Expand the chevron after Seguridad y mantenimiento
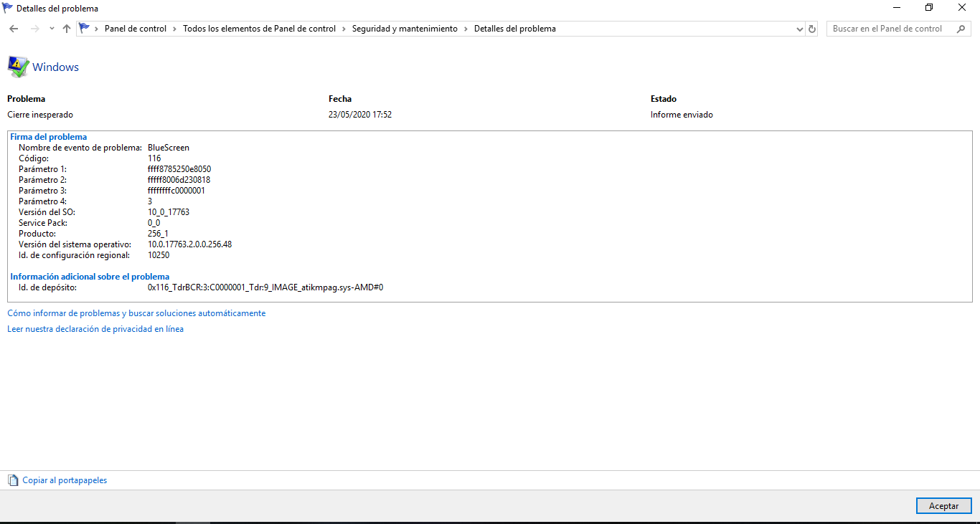Image resolution: width=980 pixels, height=524 pixels. 466,29
